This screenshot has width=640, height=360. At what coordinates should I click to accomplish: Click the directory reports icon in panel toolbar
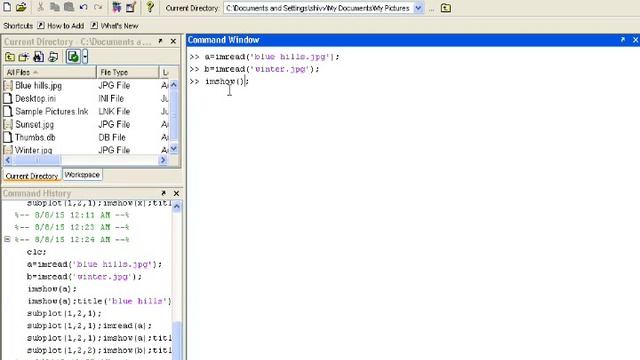53,57
